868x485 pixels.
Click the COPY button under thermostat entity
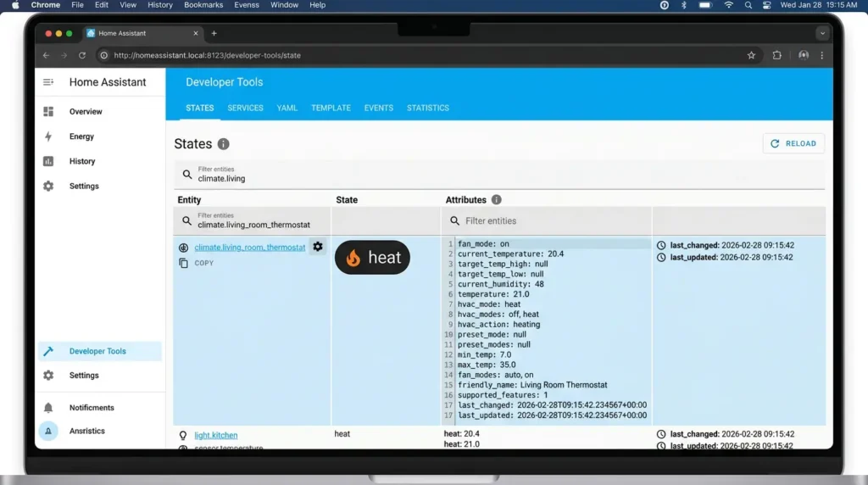203,263
